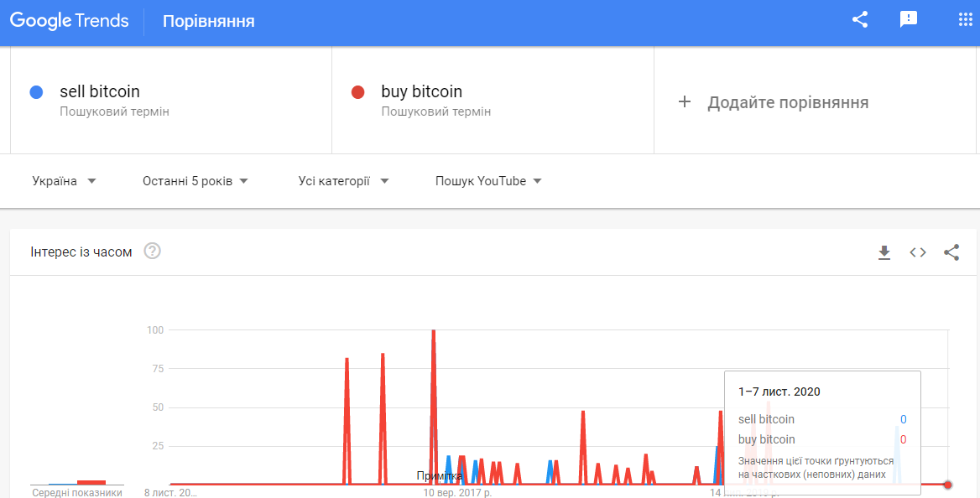The image size is (980, 498).
Task: Click the Google Trends logo
Action: click(70, 21)
